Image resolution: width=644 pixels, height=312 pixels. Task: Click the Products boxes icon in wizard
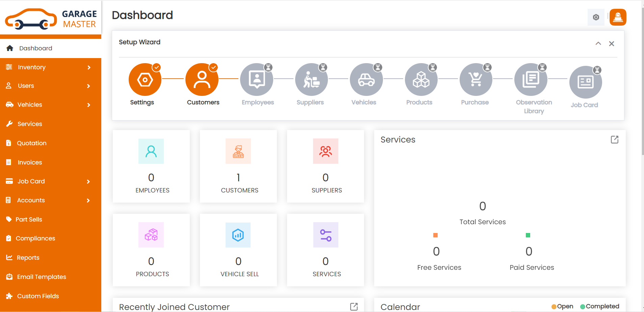coord(421,80)
